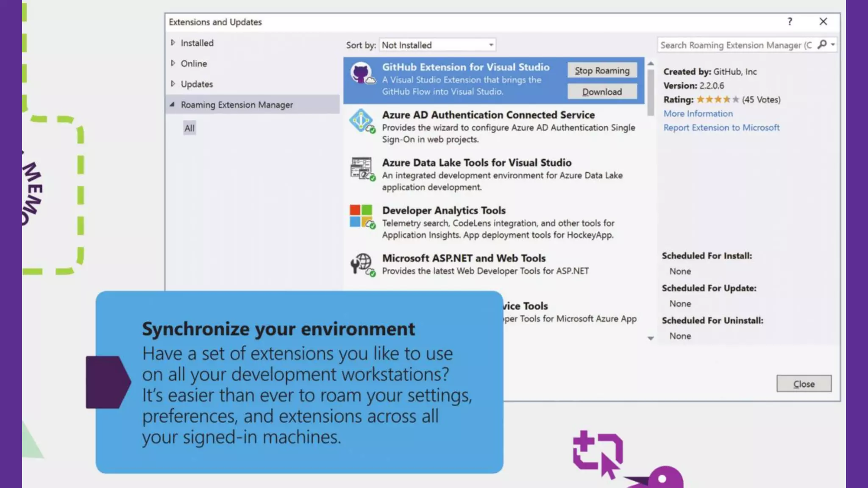Expand the Installed tree node
The image size is (868, 488).
pyautogui.click(x=173, y=43)
